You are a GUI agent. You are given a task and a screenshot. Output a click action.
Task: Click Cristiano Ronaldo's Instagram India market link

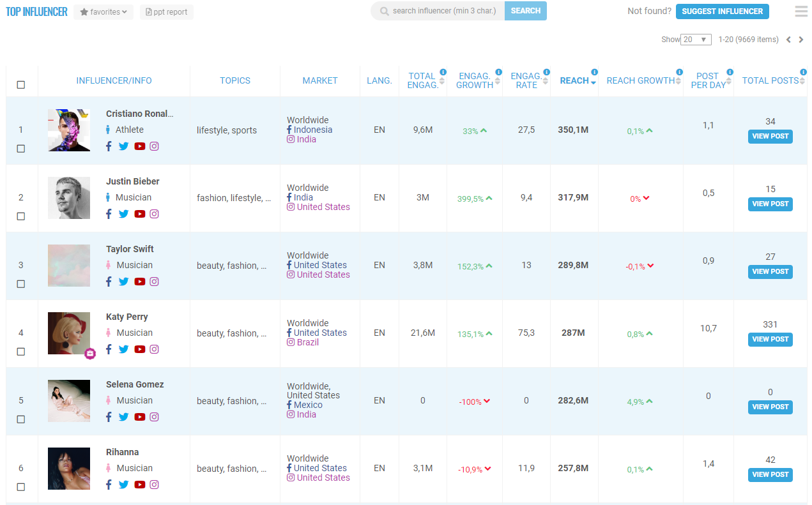pos(302,139)
